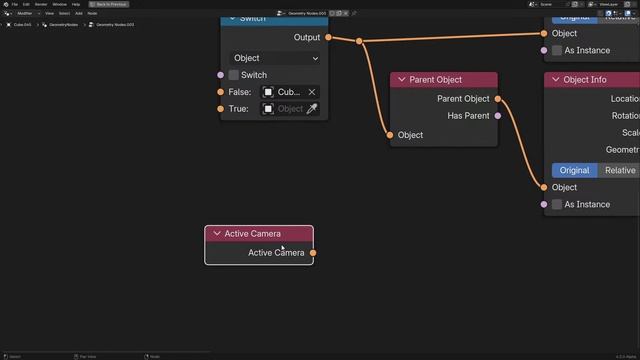
Task: Click the mouse Select hint icon in status bar
Action: click(6, 357)
